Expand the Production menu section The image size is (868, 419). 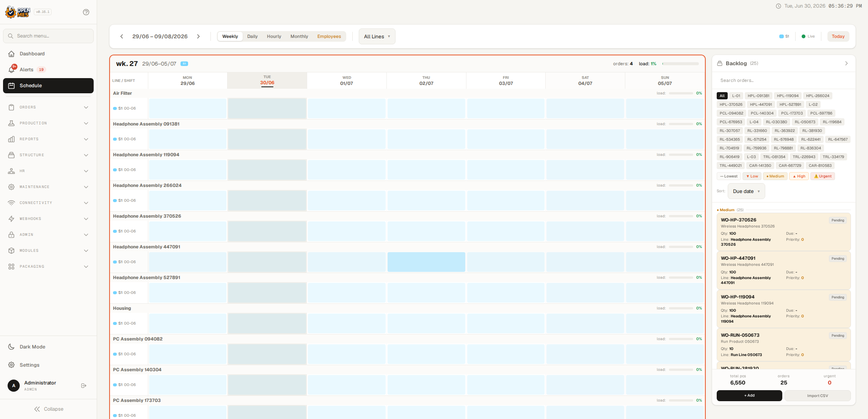click(x=48, y=123)
